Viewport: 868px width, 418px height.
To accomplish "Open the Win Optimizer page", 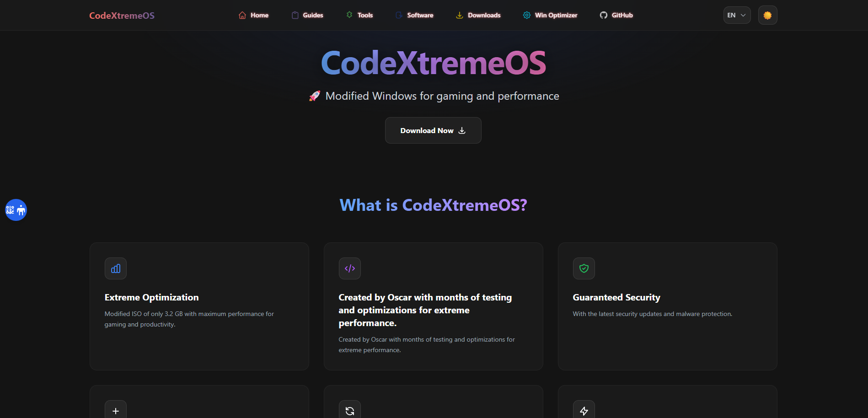I will (550, 15).
